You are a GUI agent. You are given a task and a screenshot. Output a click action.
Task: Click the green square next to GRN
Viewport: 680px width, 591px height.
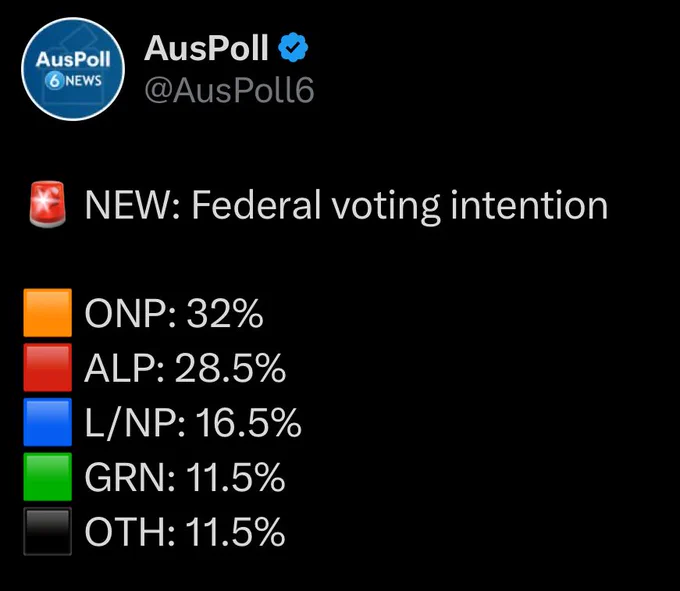[x=48, y=477]
